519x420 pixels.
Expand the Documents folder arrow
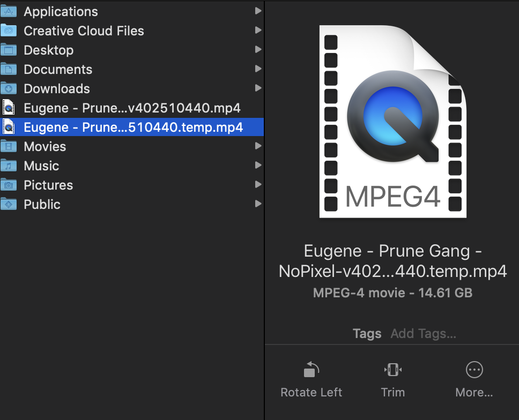258,69
